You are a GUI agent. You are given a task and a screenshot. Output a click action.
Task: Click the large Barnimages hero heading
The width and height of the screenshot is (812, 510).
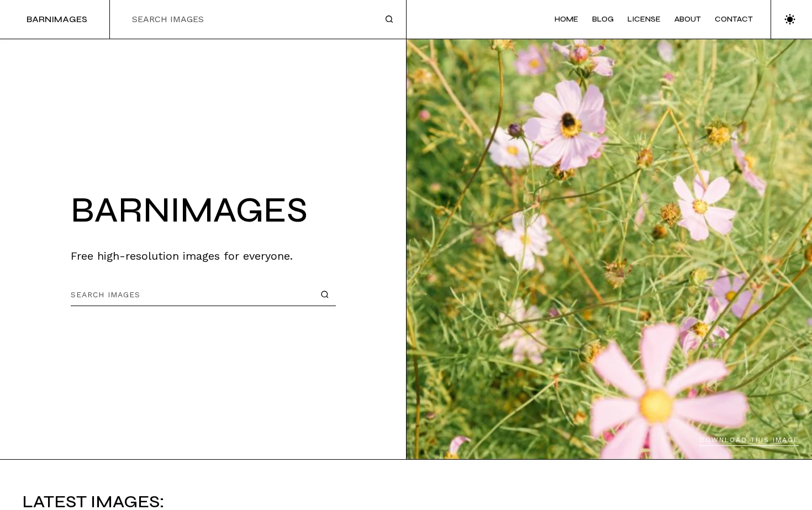[x=189, y=211]
